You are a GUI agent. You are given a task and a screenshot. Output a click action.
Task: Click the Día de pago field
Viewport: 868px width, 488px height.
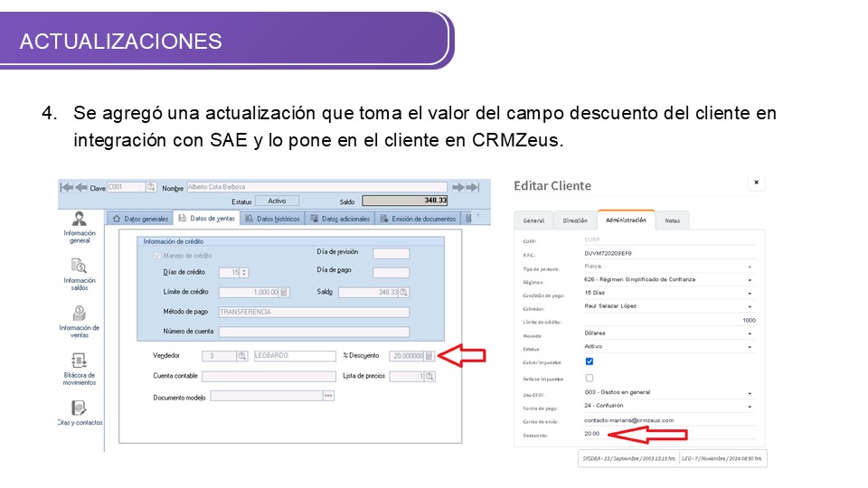click(391, 273)
